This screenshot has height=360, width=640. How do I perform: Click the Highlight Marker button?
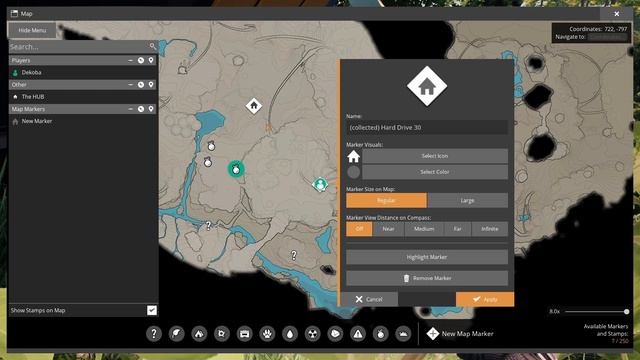tap(427, 257)
